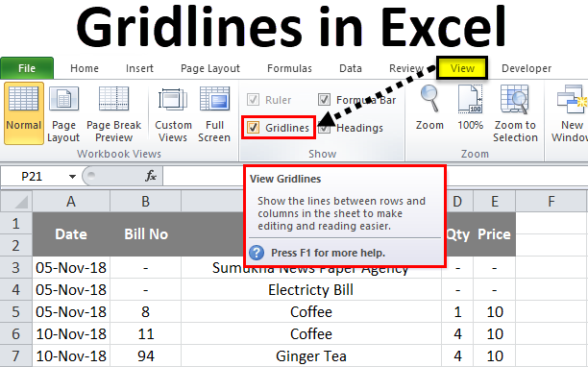Click the Name Box showing P21
Viewport: 588px width, 367px height.
click(x=32, y=176)
